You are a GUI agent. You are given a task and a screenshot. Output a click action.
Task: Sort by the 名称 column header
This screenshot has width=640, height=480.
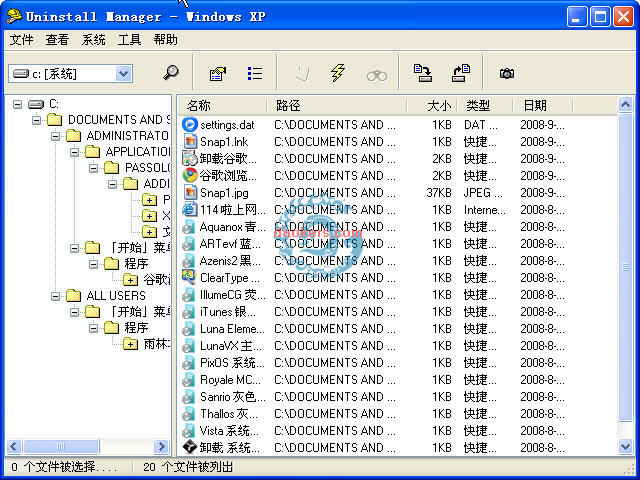click(222, 106)
